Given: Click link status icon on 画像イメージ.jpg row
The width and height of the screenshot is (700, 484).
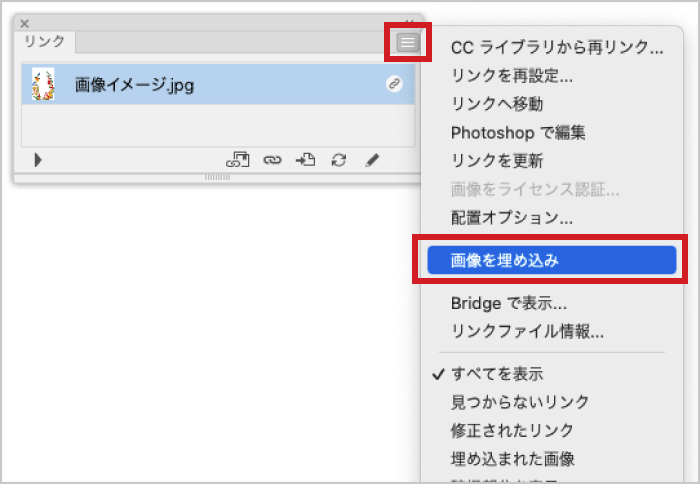Looking at the screenshot, I should click(x=394, y=85).
